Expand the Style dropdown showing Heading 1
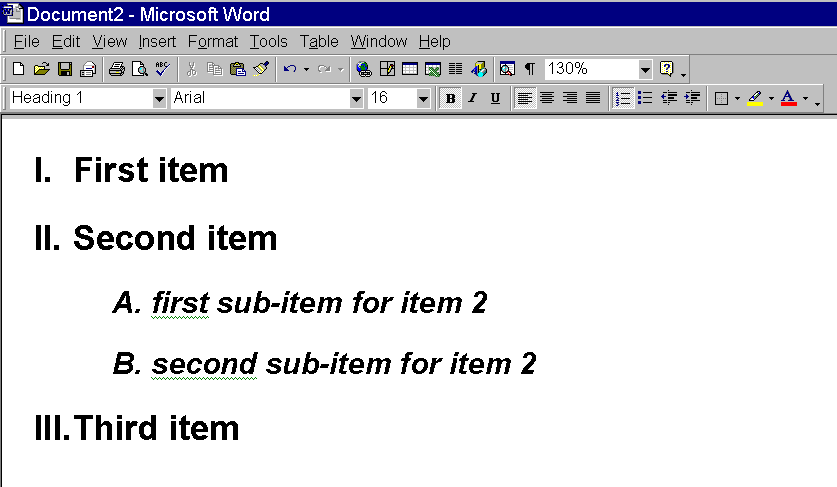 click(159, 98)
